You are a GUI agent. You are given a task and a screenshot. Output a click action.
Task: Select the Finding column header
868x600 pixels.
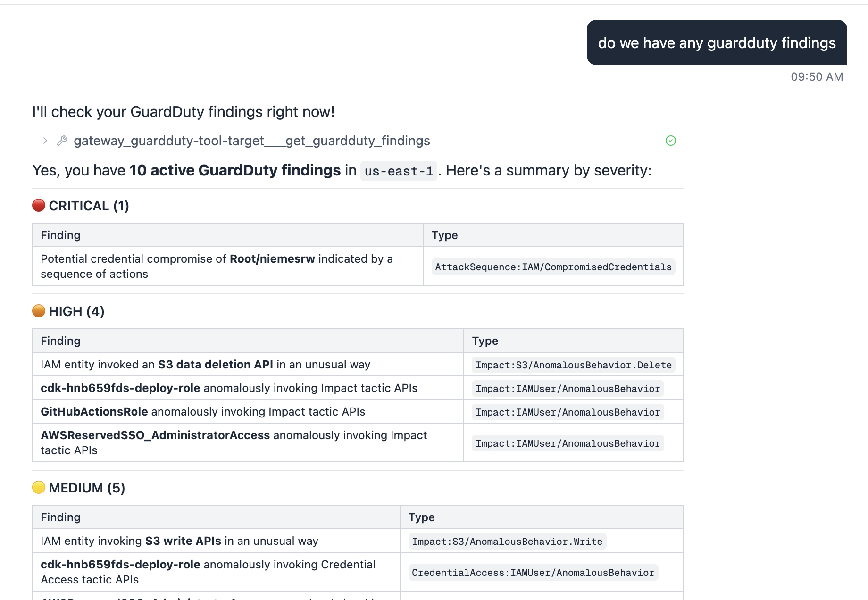[60, 235]
